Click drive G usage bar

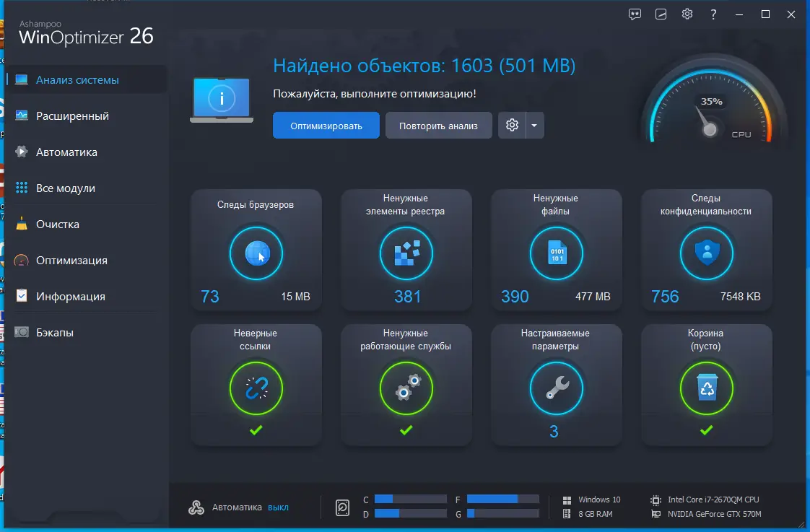click(x=503, y=513)
